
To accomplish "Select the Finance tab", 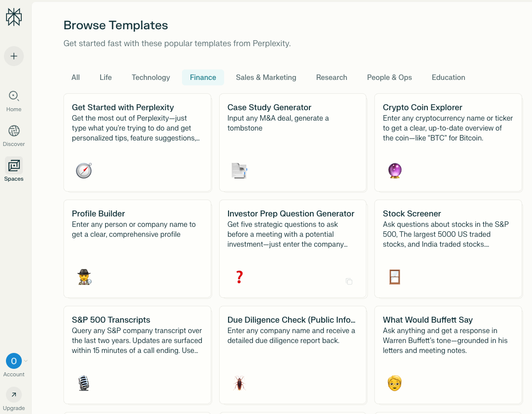I will tap(203, 77).
